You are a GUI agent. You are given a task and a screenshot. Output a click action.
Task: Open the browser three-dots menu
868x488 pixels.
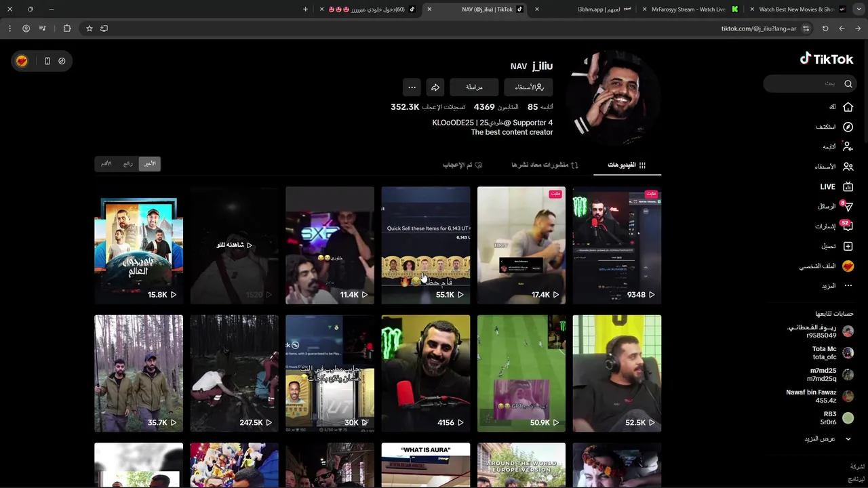click(9, 28)
